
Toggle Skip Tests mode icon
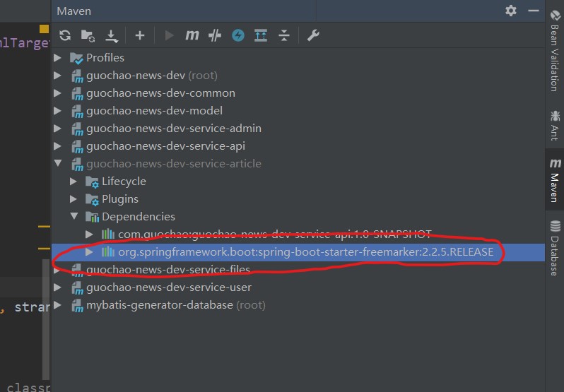coord(215,35)
